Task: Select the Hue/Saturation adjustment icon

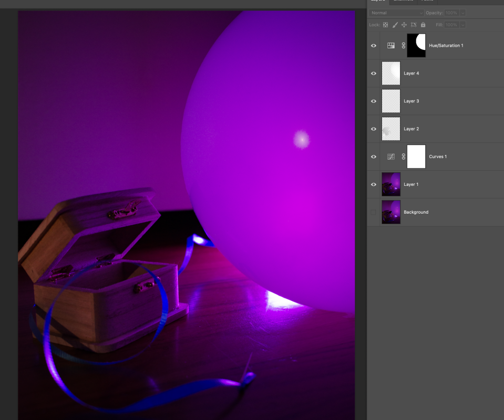Action: click(x=391, y=46)
